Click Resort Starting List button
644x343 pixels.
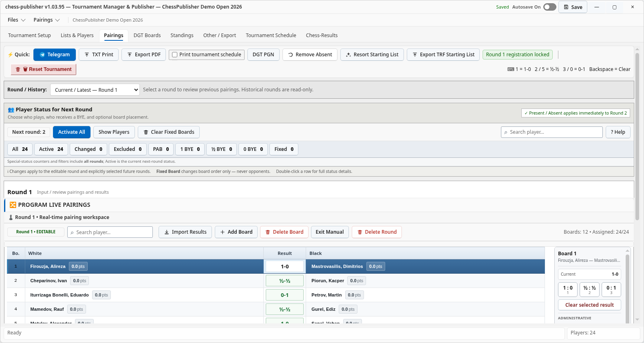coord(372,55)
